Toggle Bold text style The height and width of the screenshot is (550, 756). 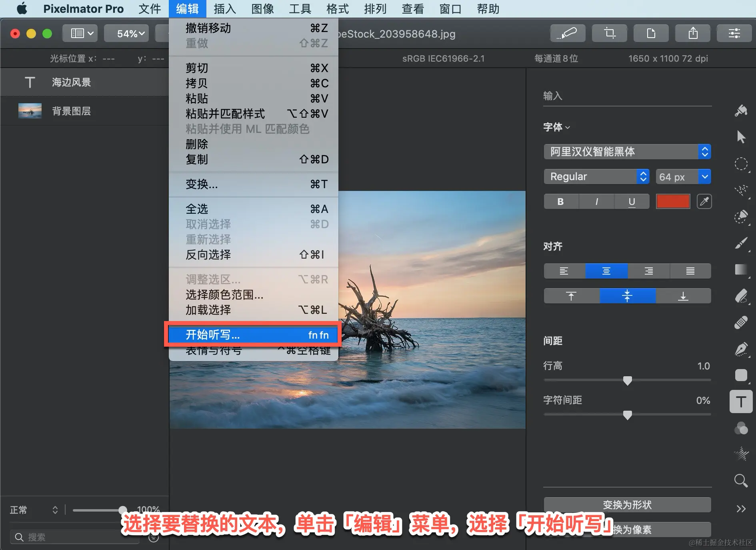[x=561, y=202]
